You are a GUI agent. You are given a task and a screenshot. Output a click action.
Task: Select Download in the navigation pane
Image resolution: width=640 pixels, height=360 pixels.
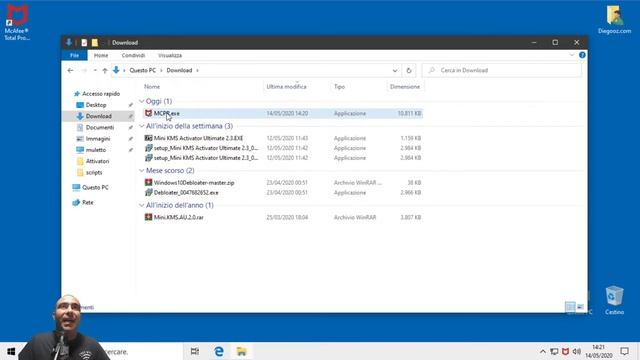[98, 116]
